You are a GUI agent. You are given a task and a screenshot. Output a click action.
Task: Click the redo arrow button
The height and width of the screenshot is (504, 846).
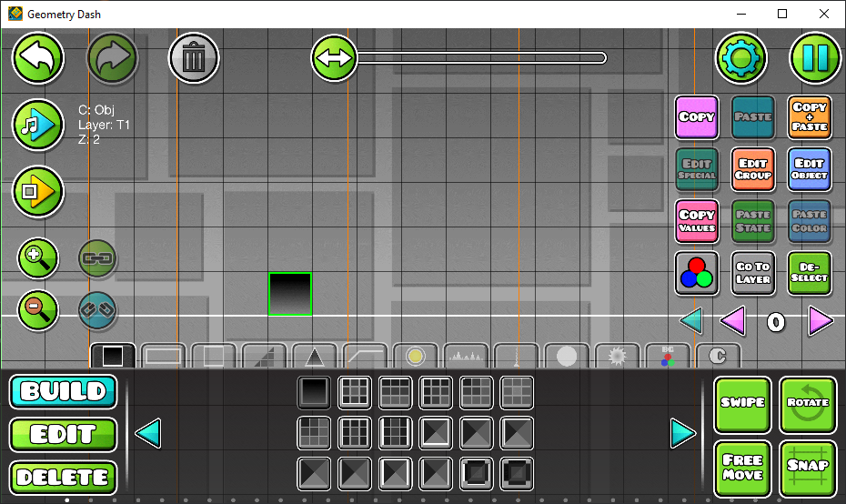[112, 57]
